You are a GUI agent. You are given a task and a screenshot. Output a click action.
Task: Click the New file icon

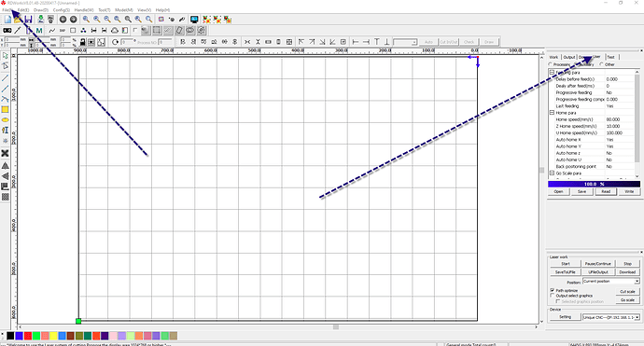(x=7, y=20)
